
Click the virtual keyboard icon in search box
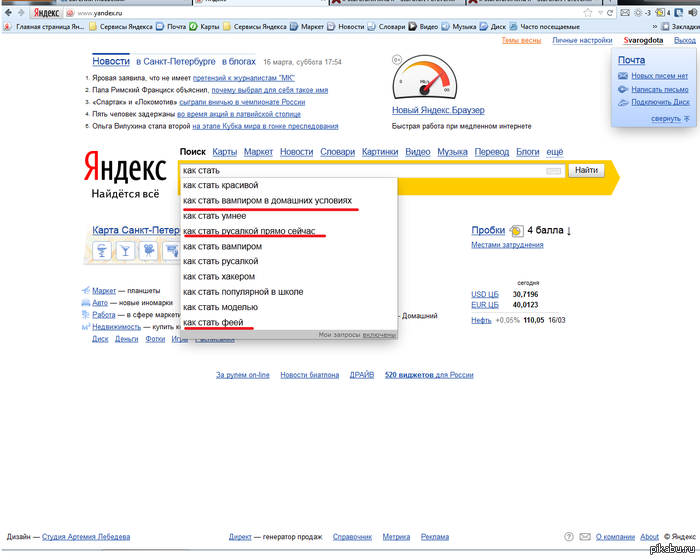pyautogui.click(x=553, y=171)
